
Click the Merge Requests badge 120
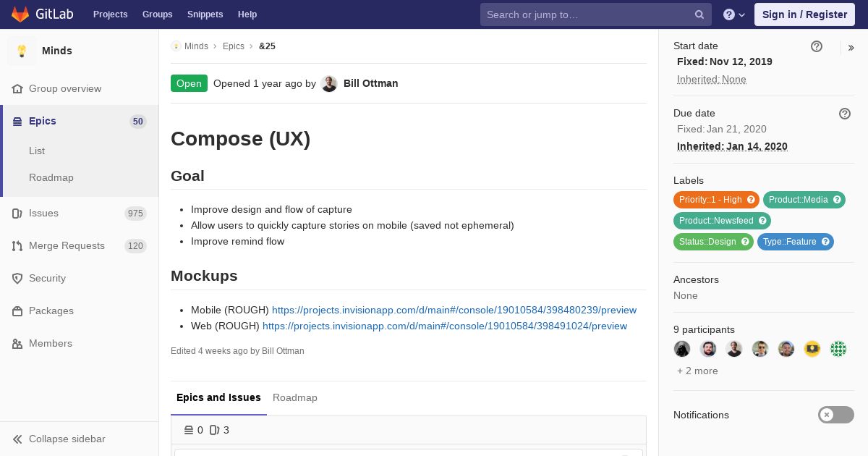coord(135,246)
